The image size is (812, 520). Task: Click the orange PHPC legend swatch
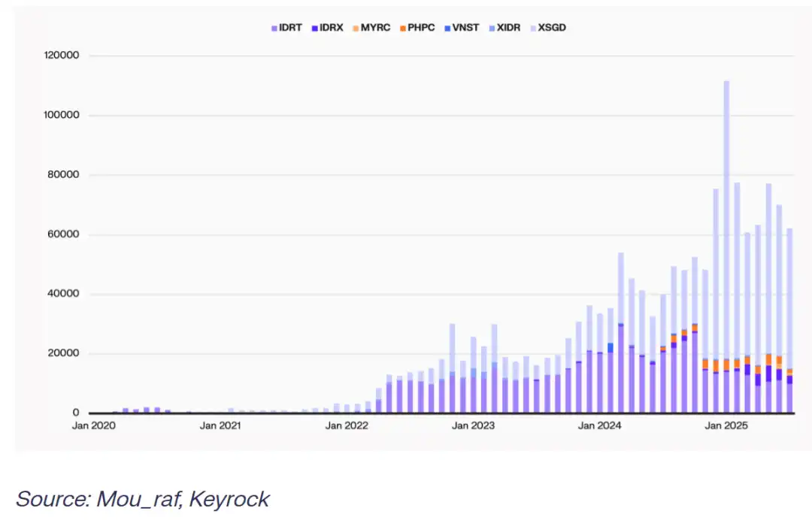pyautogui.click(x=403, y=28)
